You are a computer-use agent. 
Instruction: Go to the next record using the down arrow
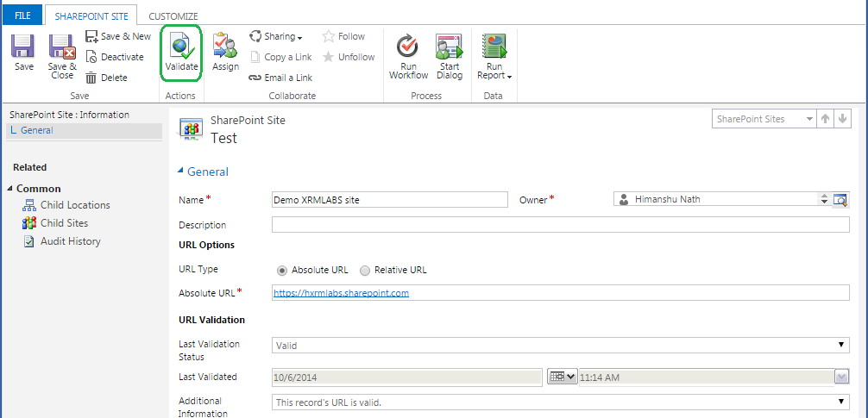click(x=842, y=119)
